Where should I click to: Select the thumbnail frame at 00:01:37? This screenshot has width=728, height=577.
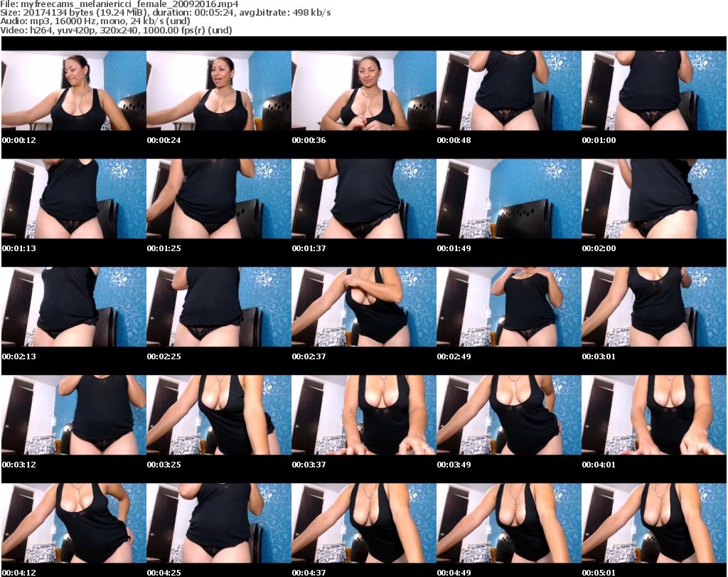364,198
